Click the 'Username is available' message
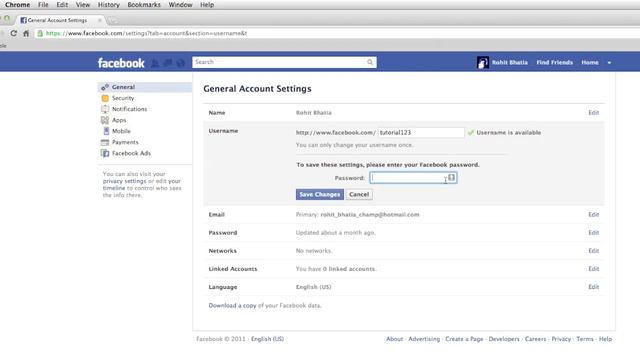The height and width of the screenshot is (360, 640). [509, 133]
